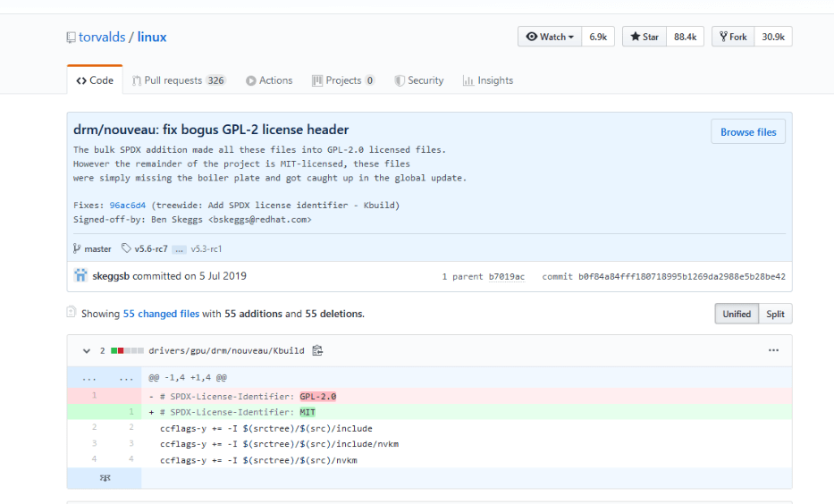Click the repository book icon beside torvalds
The width and height of the screenshot is (834, 504).
[x=71, y=38]
